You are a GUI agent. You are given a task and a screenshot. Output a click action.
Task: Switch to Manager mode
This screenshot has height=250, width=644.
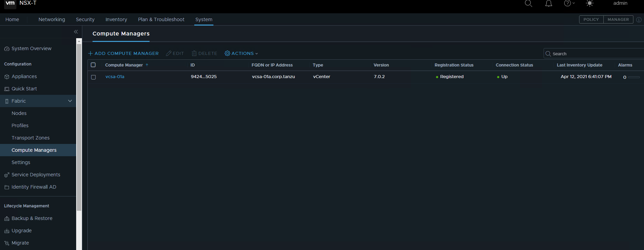point(618,19)
